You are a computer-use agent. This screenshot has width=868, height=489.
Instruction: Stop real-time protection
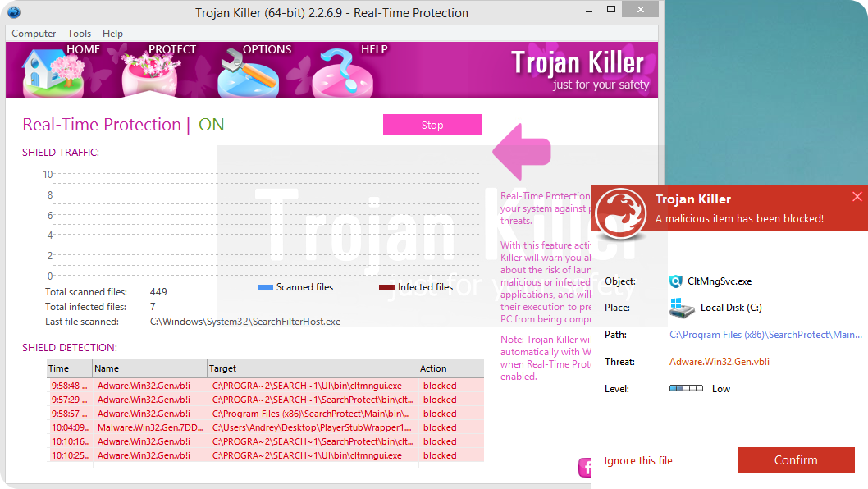[432, 125]
